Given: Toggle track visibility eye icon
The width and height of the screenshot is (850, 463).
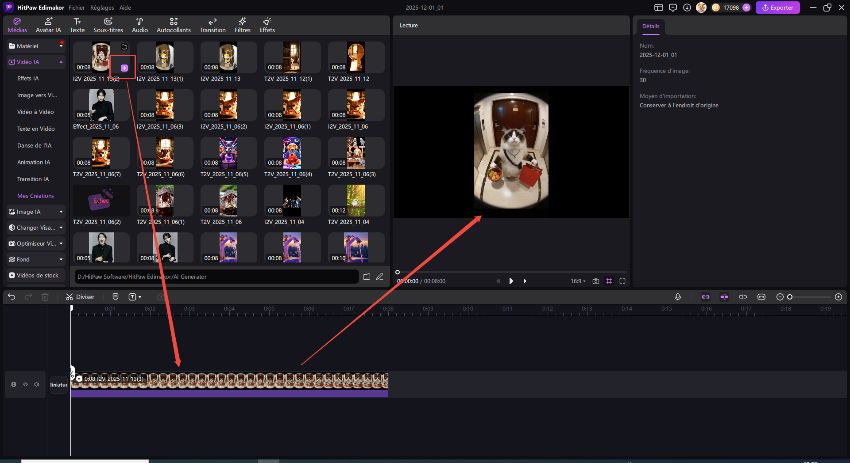Looking at the screenshot, I should coord(25,384).
